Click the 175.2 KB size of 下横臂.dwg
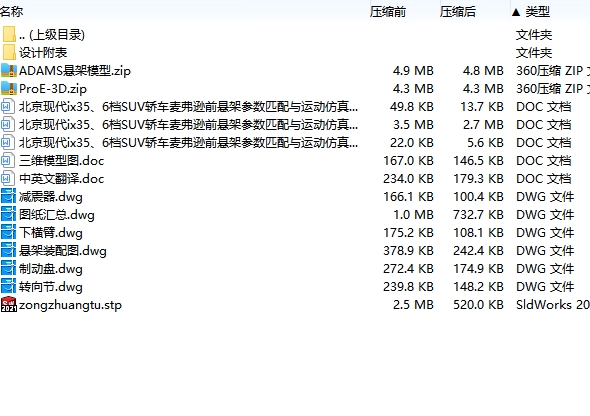The height and width of the screenshot is (416, 590). 409,233
